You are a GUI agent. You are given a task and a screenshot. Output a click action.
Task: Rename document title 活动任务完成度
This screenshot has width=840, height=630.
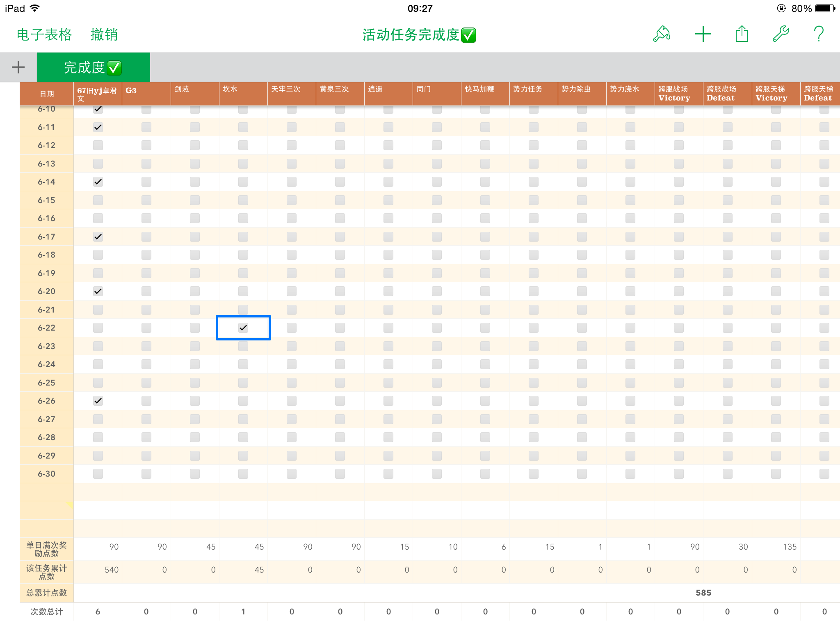click(419, 35)
